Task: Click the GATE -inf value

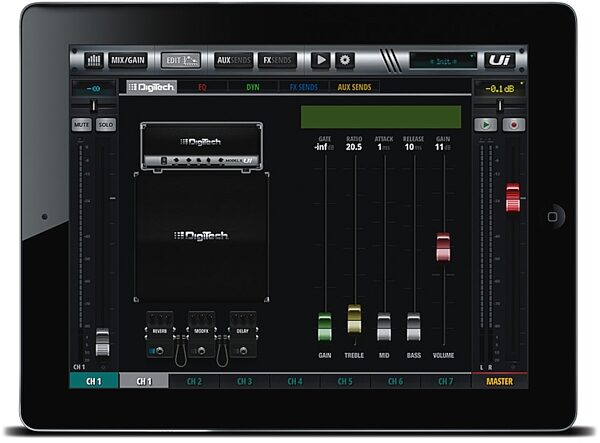Action: point(324,147)
